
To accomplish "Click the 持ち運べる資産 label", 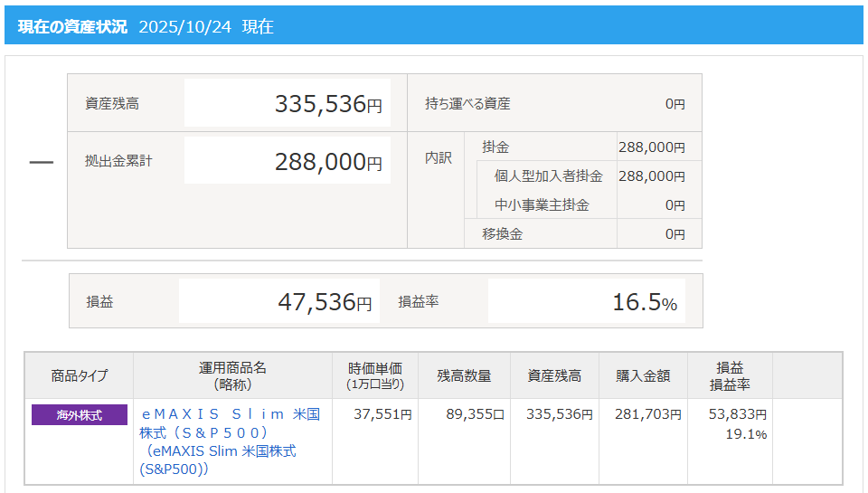I will [x=467, y=104].
